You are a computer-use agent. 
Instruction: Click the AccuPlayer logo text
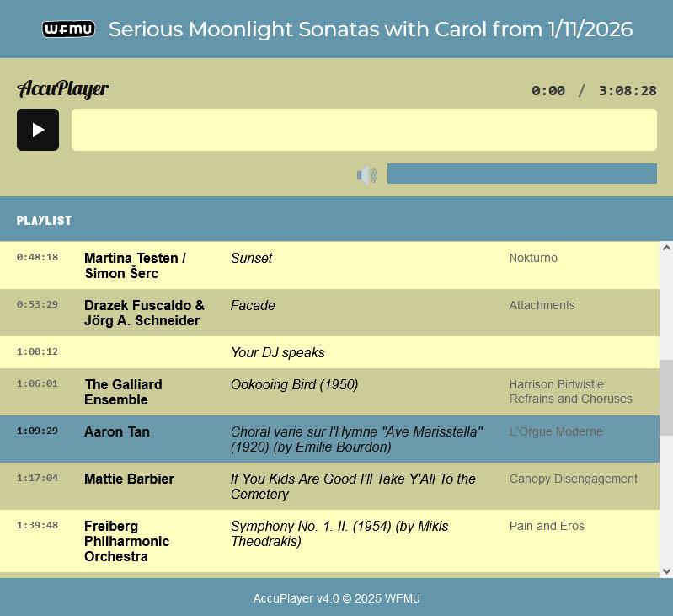tap(63, 89)
